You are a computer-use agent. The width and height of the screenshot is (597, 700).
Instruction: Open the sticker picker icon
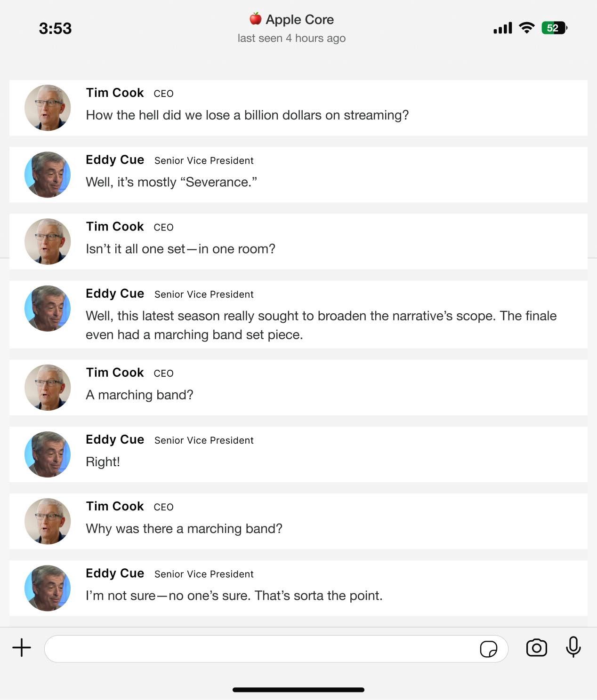pyautogui.click(x=488, y=649)
